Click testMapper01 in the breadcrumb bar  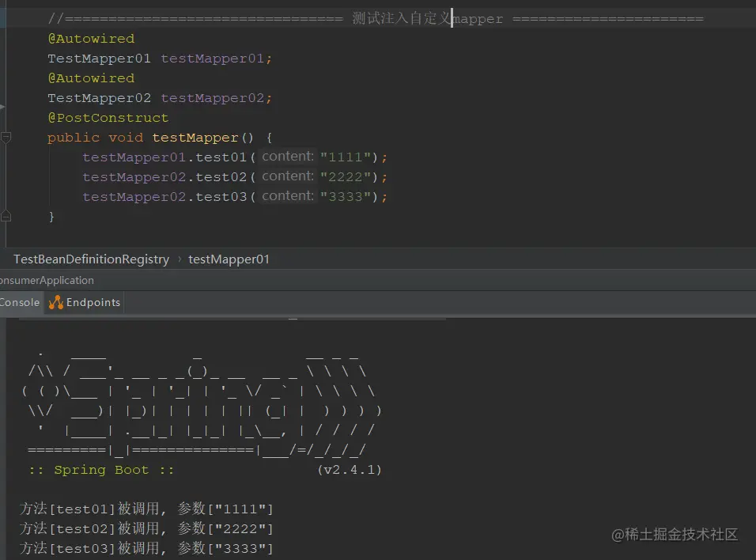[x=229, y=259]
